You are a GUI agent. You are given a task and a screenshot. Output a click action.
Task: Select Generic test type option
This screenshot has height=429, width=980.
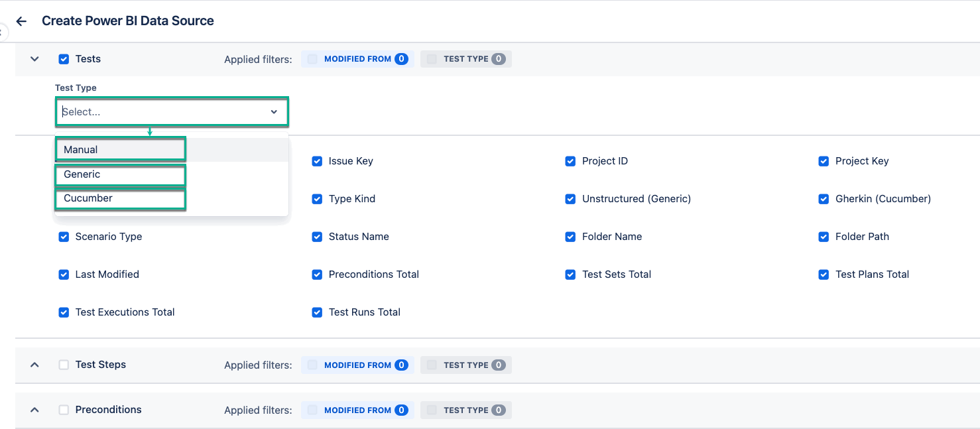point(120,174)
